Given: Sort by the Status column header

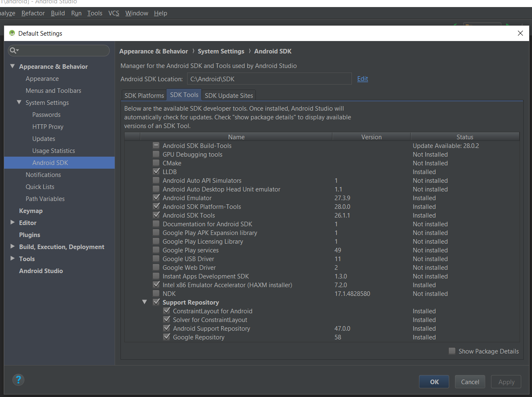Looking at the screenshot, I should 465,137.
